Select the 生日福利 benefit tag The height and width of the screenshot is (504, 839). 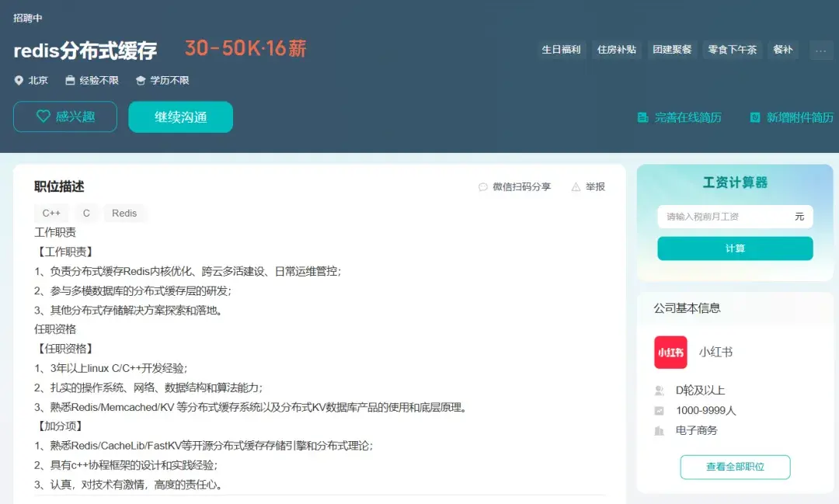point(562,49)
